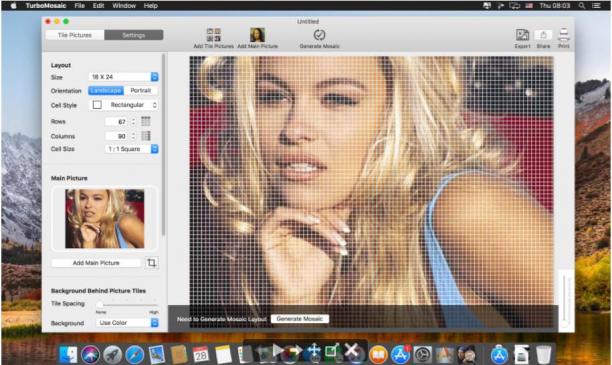The height and width of the screenshot is (365, 612).
Task: Click the Spotlight search icon in menu bar
Action: [x=582, y=5]
